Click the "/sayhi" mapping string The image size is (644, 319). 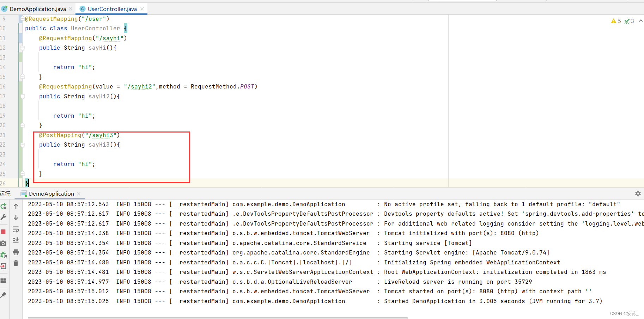(110, 38)
